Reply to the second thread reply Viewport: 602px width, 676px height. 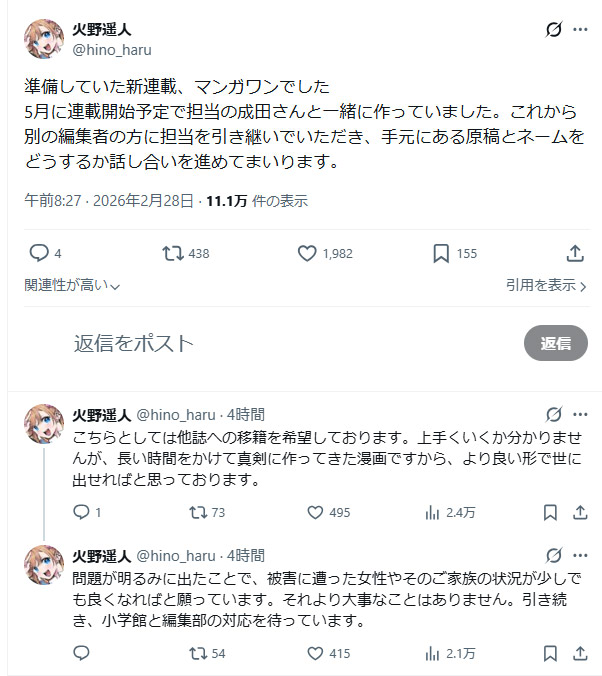(x=82, y=653)
